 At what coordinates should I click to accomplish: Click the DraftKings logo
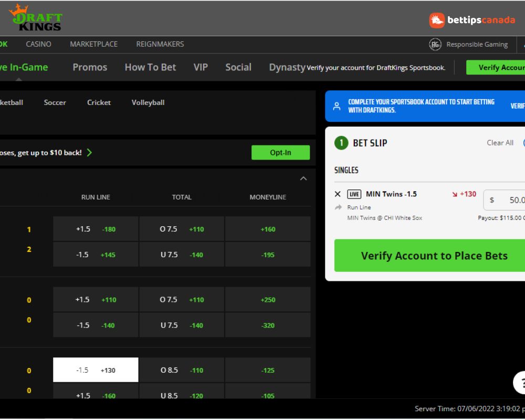click(x=36, y=18)
